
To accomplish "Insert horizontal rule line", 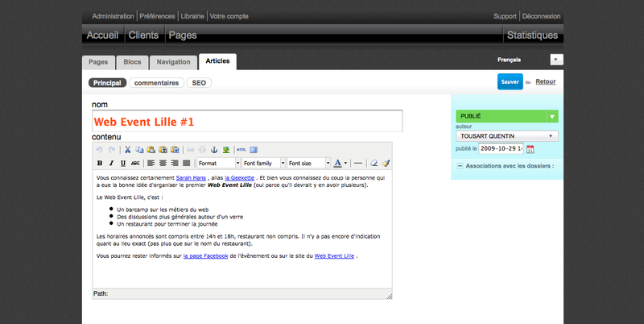I will (358, 164).
